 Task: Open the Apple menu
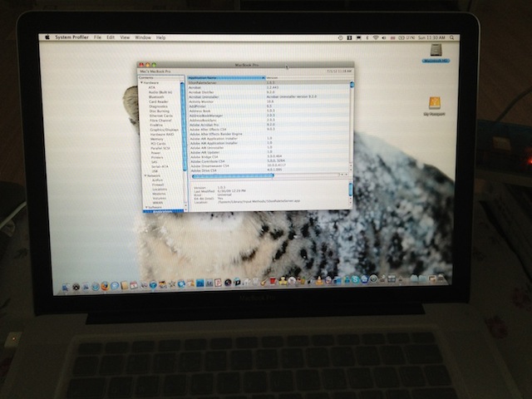(x=47, y=37)
